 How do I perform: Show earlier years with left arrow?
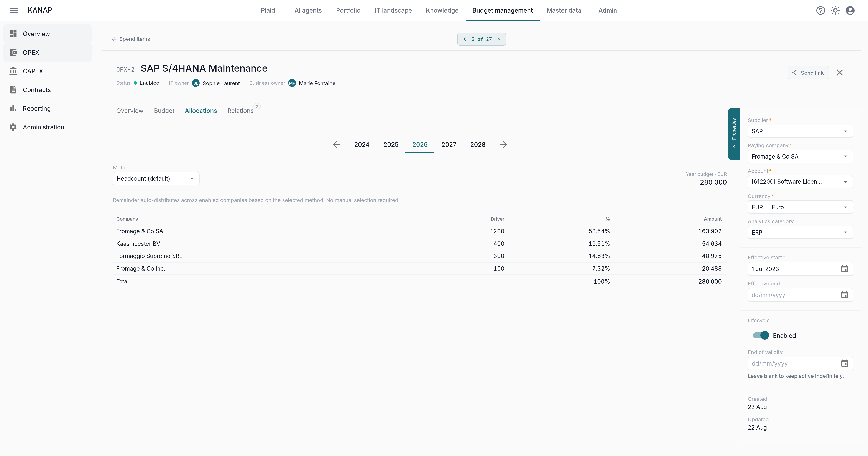[x=336, y=145]
